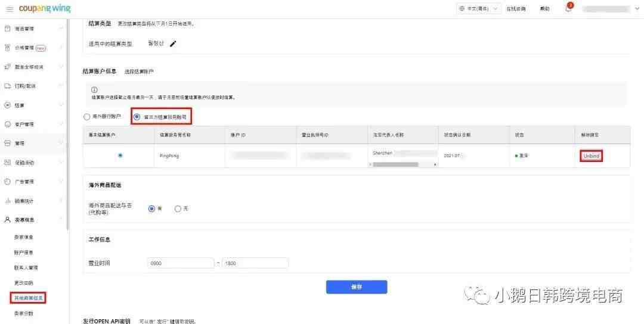The height and width of the screenshot is (324, 644).
Task: Open the 在线咨询 online consultation link
Action: click(x=516, y=8)
